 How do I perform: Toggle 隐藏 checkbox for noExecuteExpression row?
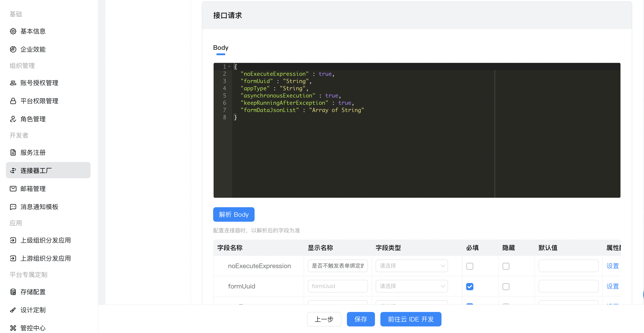[506, 266]
